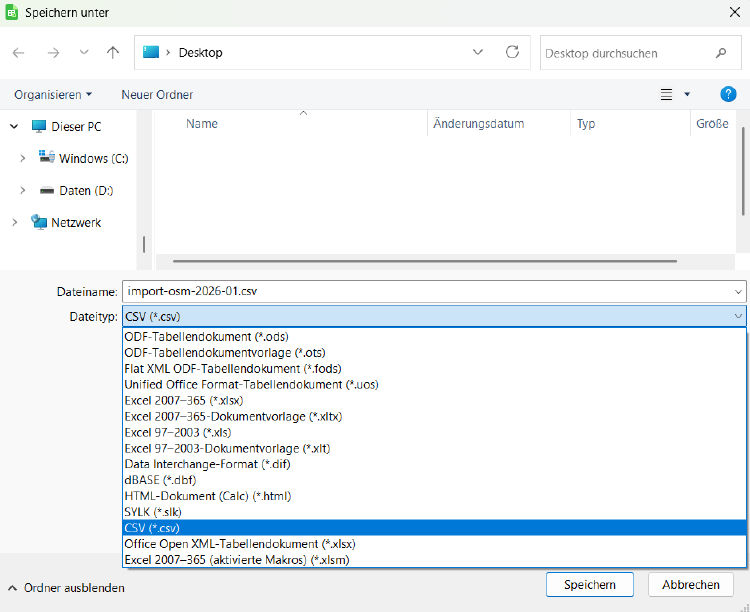The image size is (750, 612).
Task: Create a new folder with Neuer Ordner
Action: tap(157, 94)
